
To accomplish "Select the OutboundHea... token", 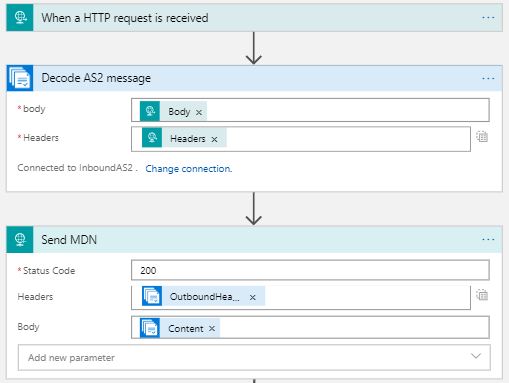I will tap(203, 296).
